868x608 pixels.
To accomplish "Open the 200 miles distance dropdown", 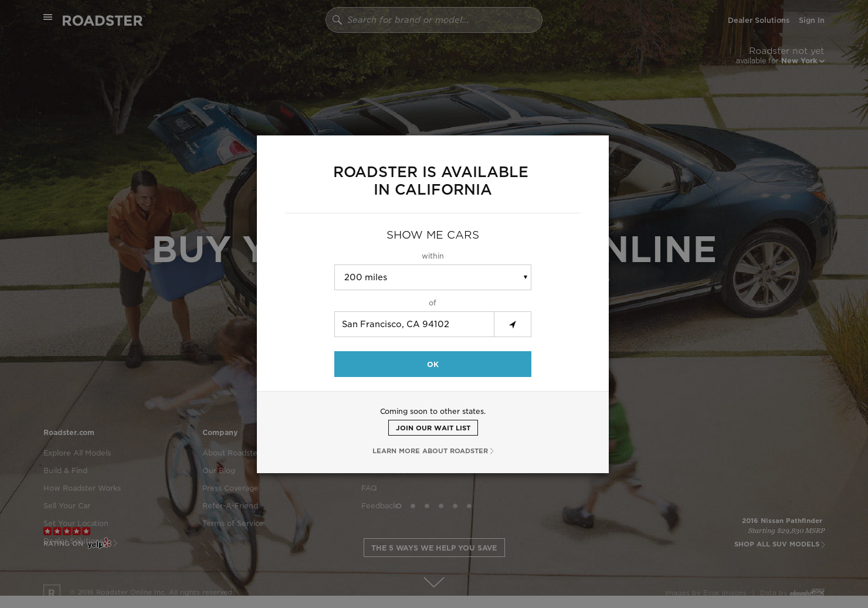I will (433, 277).
